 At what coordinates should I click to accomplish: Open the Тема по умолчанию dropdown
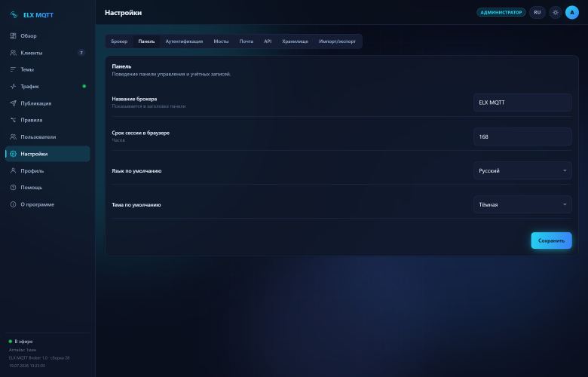click(522, 204)
